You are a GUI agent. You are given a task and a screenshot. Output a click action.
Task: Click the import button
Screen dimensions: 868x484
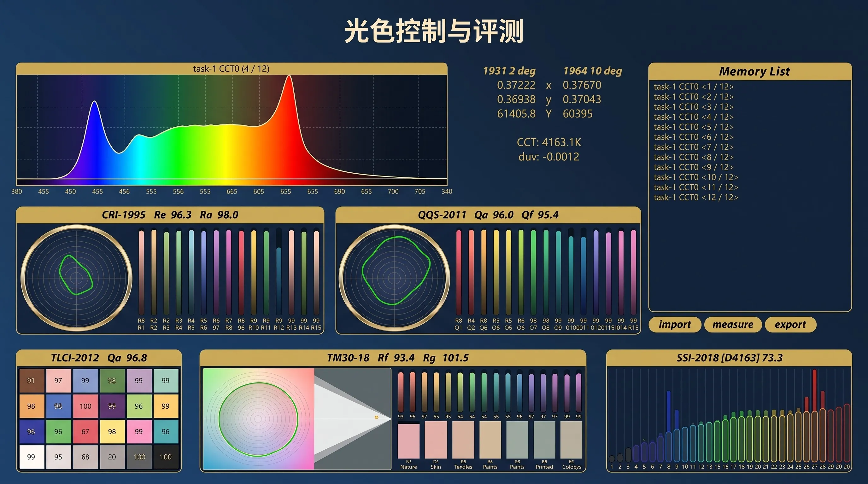point(675,325)
